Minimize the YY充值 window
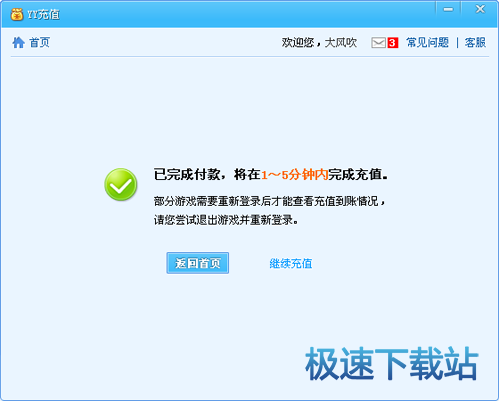Screen dimensions: 499x401 448,9
